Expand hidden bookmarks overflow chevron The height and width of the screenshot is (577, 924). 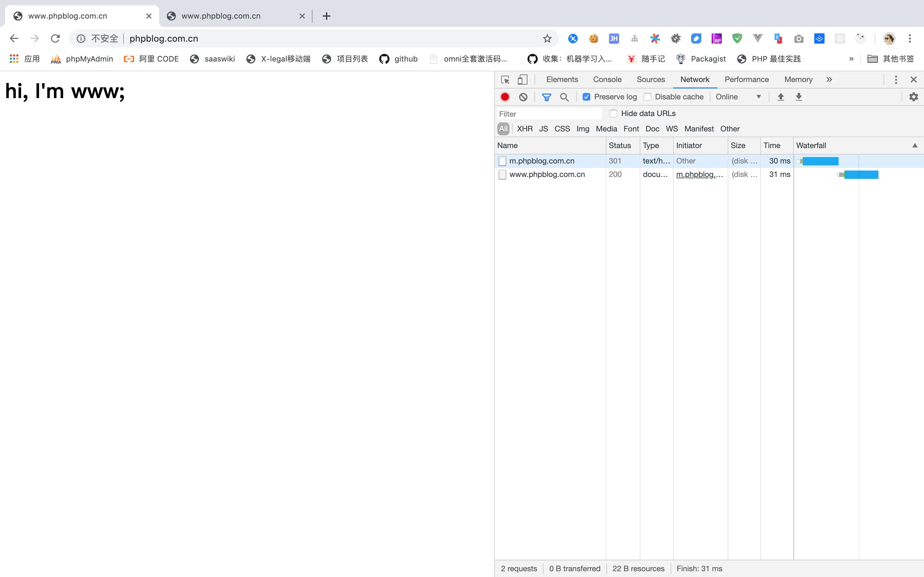pyautogui.click(x=851, y=59)
